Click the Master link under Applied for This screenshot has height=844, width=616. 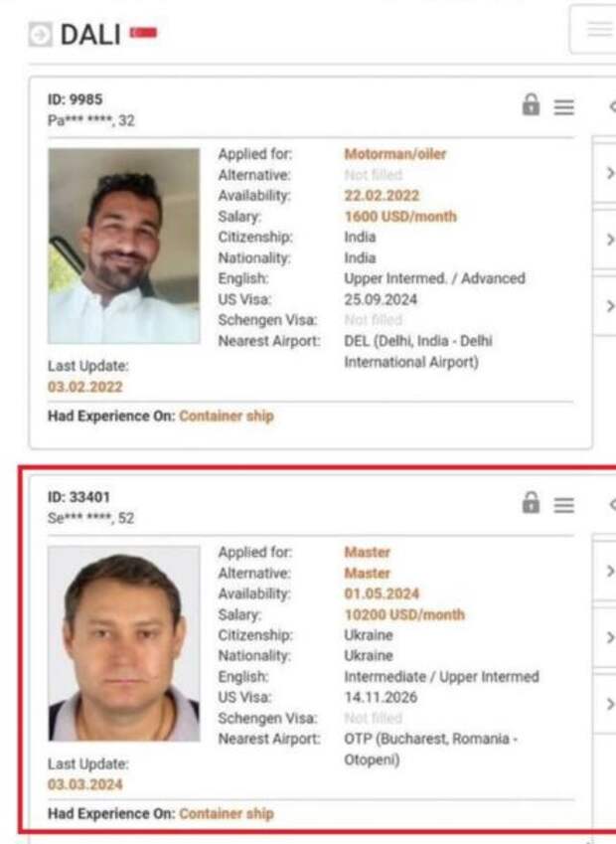(368, 553)
